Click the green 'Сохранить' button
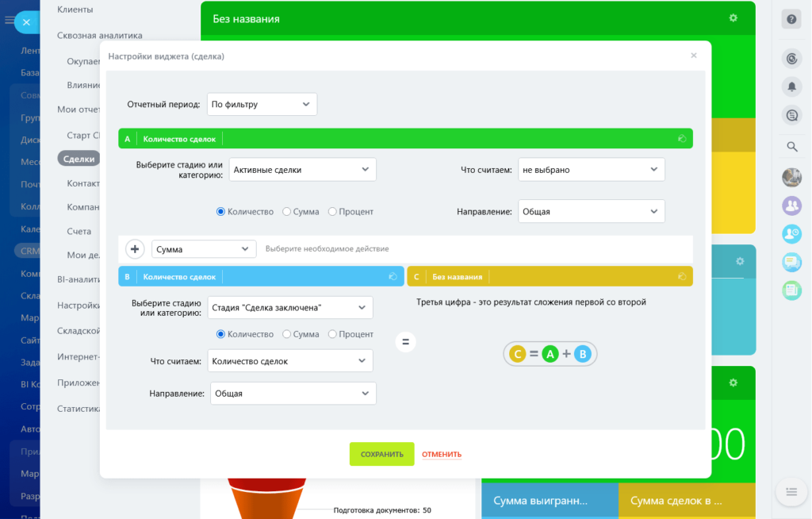This screenshot has width=812, height=519. (381, 454)
